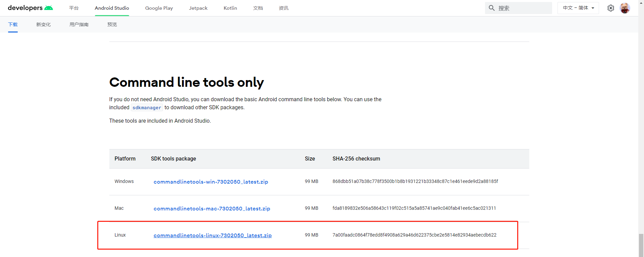Click the Mac platform cell

pos(119,208)
